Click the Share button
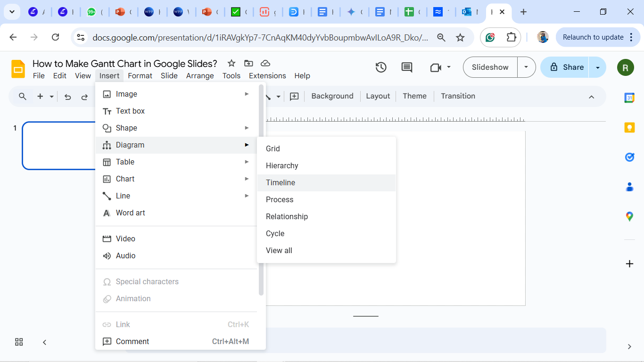The image size is (644, 362). tap(566, 67)
